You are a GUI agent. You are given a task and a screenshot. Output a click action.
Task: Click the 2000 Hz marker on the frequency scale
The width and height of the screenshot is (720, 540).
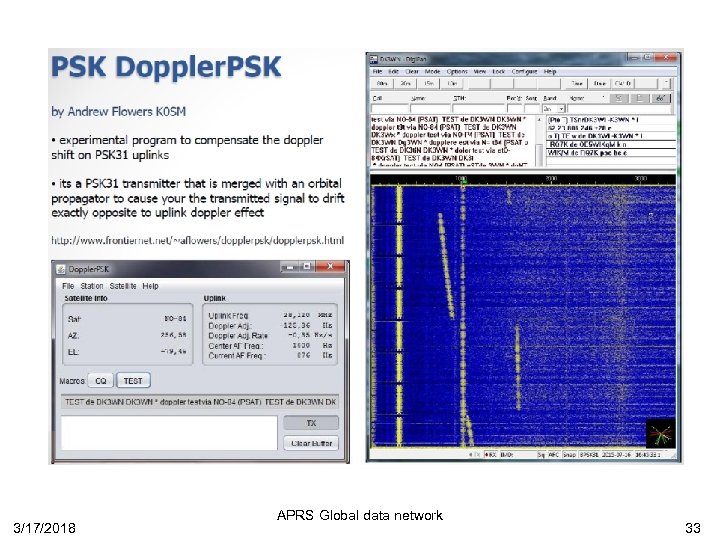pyautogui.click(x=551, y=178)
